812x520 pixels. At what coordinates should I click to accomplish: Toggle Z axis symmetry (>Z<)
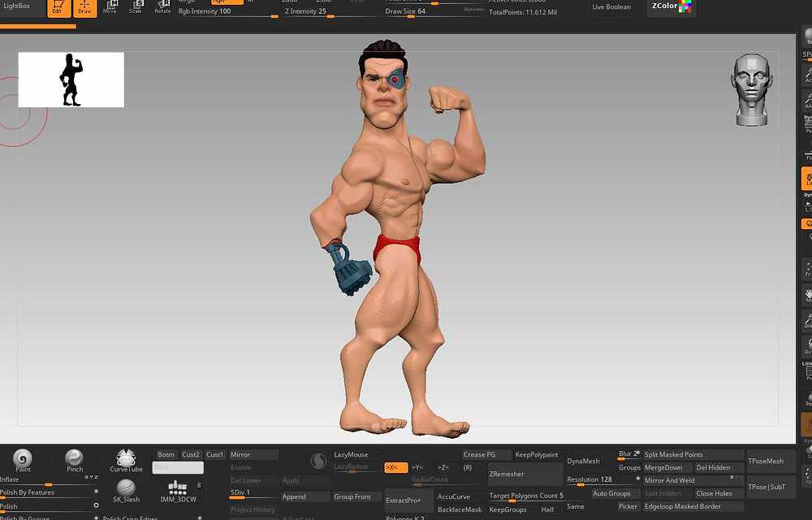coord(443,468)
